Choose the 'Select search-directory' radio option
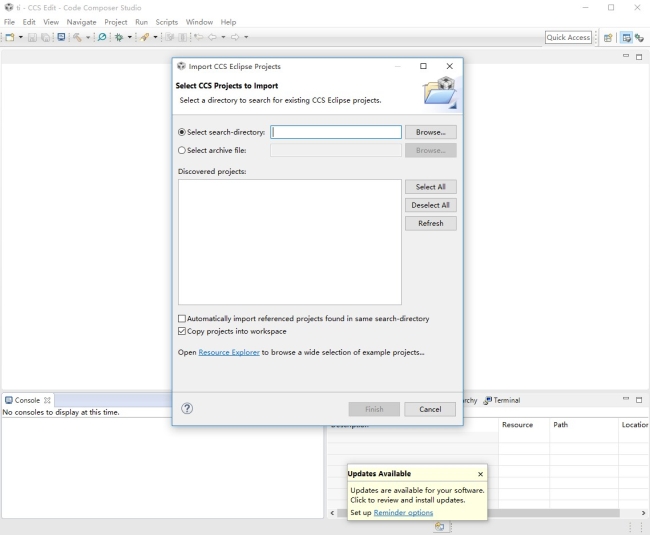Screen dimensions: 650x535 click(181, 132)
